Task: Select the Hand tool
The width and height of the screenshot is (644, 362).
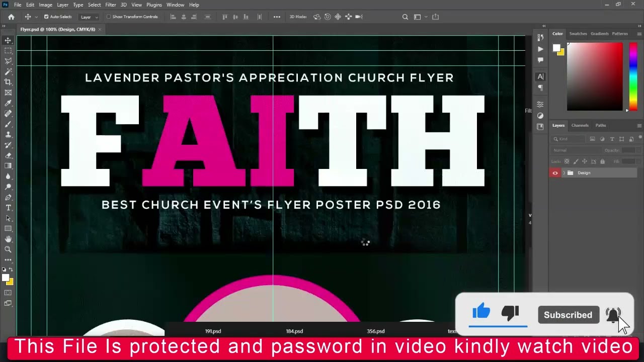Action: click(8, 239)
